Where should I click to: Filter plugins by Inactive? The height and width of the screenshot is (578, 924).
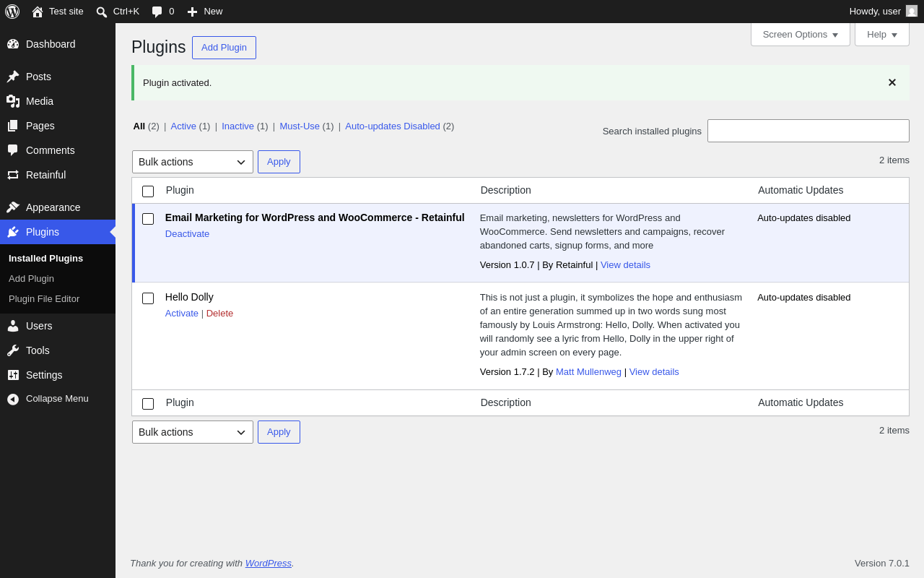pyautogui.click(x=237, y=126)
